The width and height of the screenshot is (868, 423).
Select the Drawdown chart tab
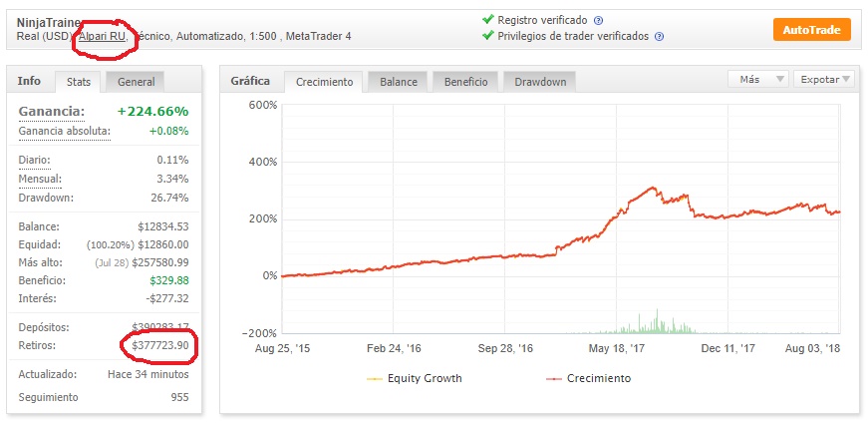tap(540, 82)
